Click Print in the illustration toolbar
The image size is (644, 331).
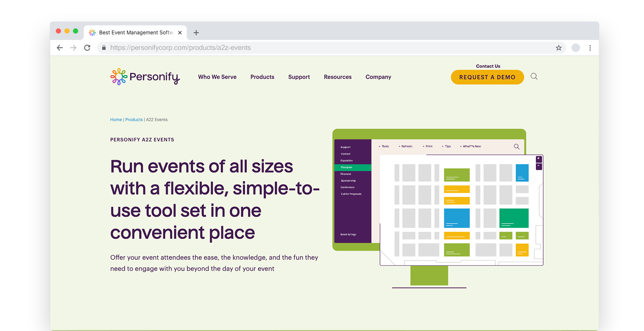[x=428, y=147]
